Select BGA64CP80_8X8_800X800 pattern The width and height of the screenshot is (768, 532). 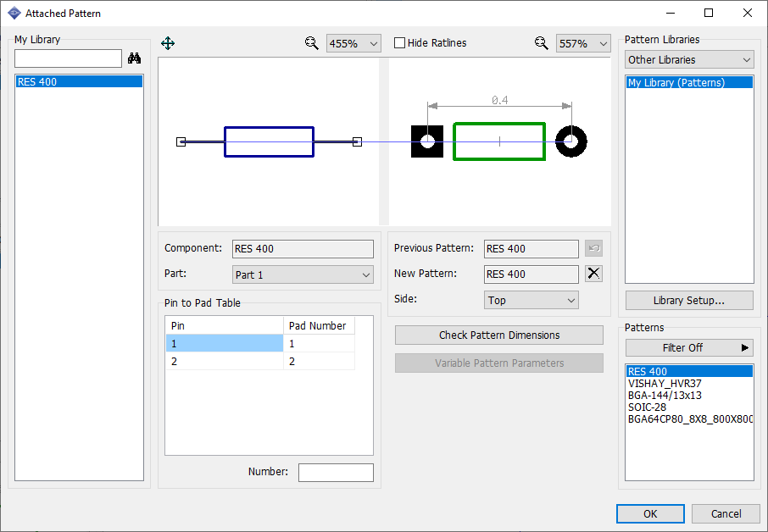690,419
